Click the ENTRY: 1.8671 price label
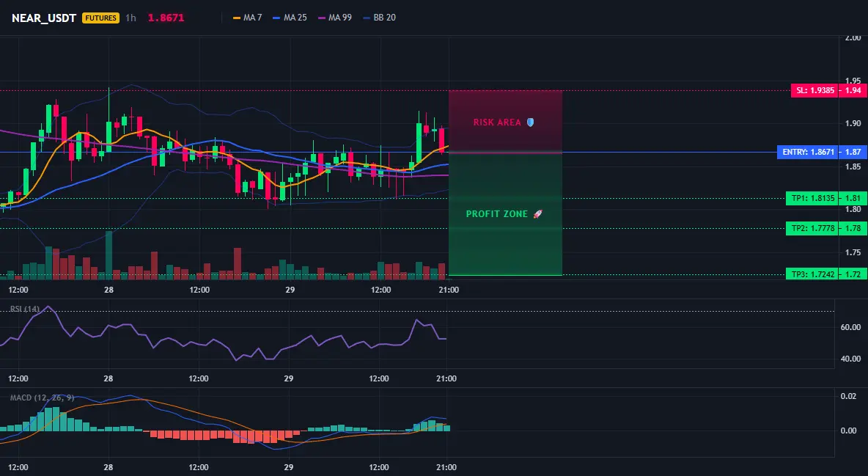The image size is (868, 476). (808, 152)
